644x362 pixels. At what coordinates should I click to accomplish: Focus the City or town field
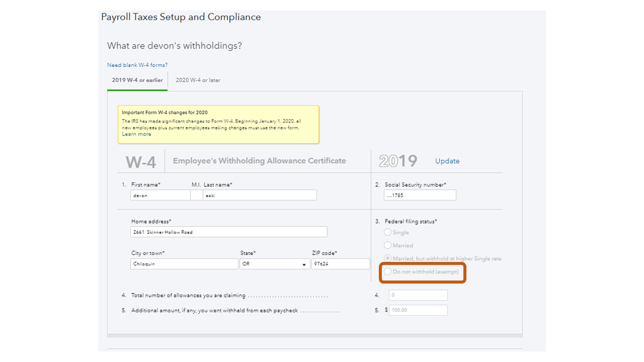click(x=184, y=264)
